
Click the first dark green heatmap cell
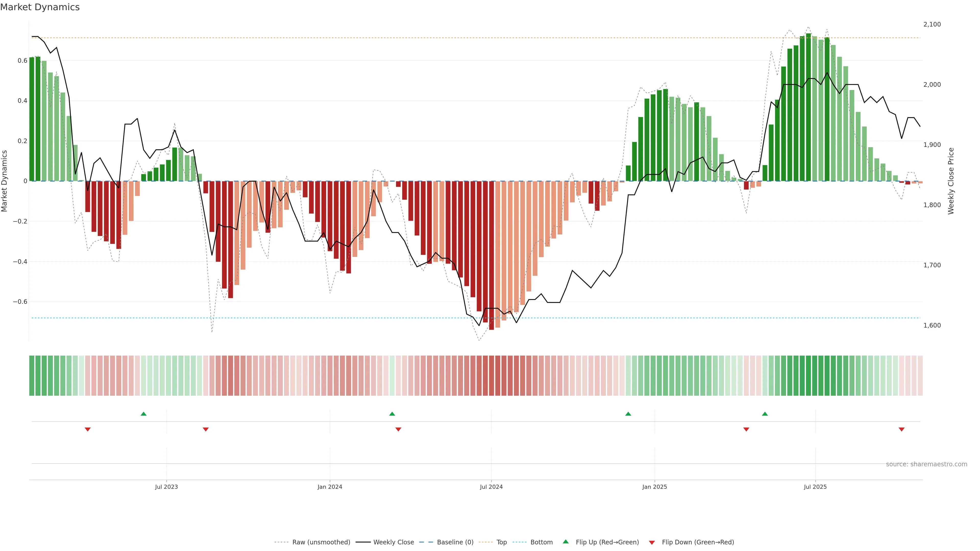click(x=32, y=376)
